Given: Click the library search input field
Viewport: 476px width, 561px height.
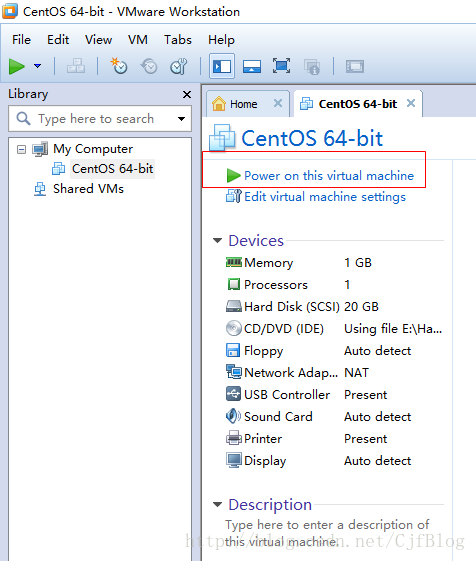Looking at the screenshot, I should (x=100, y=118).
